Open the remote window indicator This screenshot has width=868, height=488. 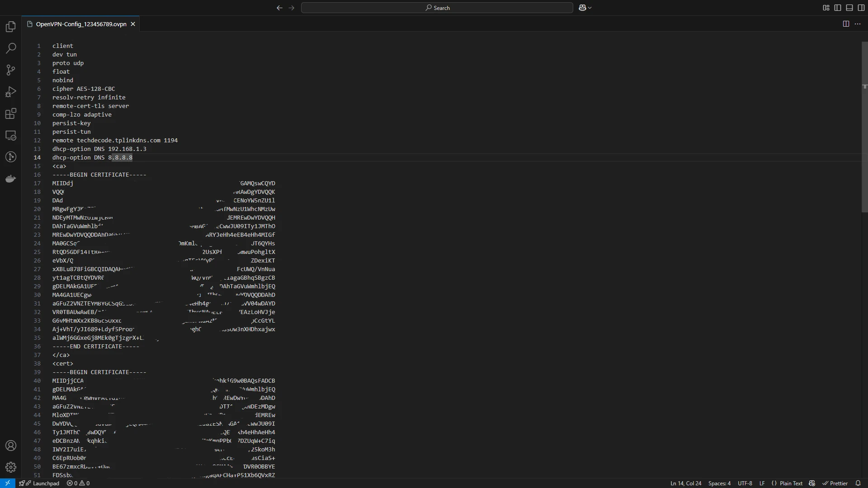(8, 483)
